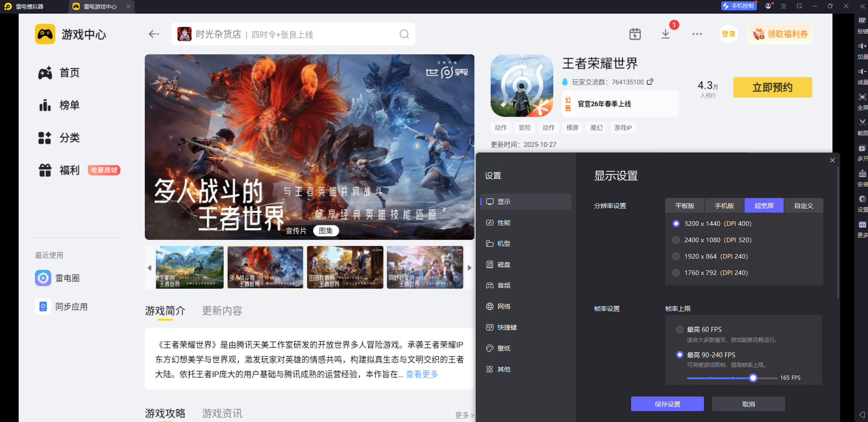Select 2400 x 1080 resolution option
This screenshot has width=868, height=422.
(676, 240)
